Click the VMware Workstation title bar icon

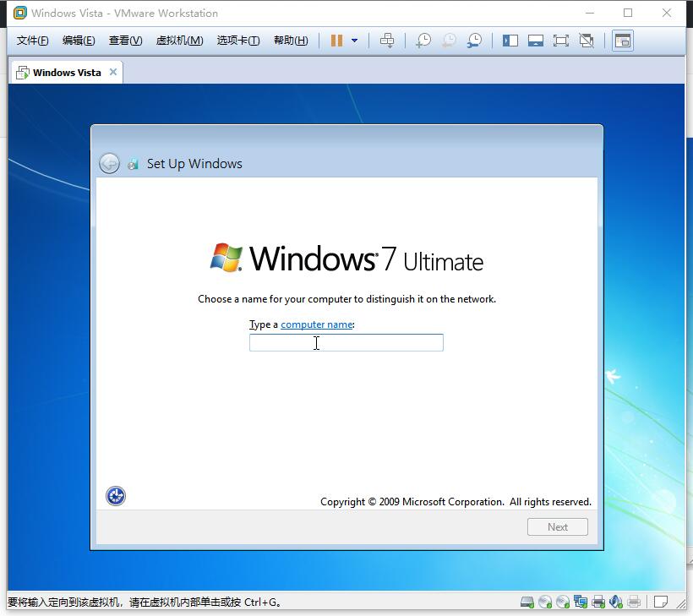pos(20,13)
